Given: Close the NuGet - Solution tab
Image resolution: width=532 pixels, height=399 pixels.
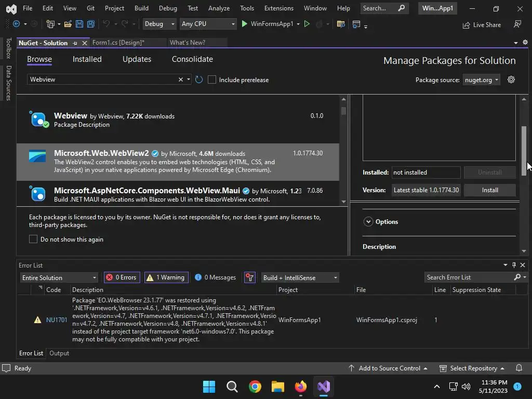Looking at the screenshot, I should pyautogui.click(x=85, y=43).
